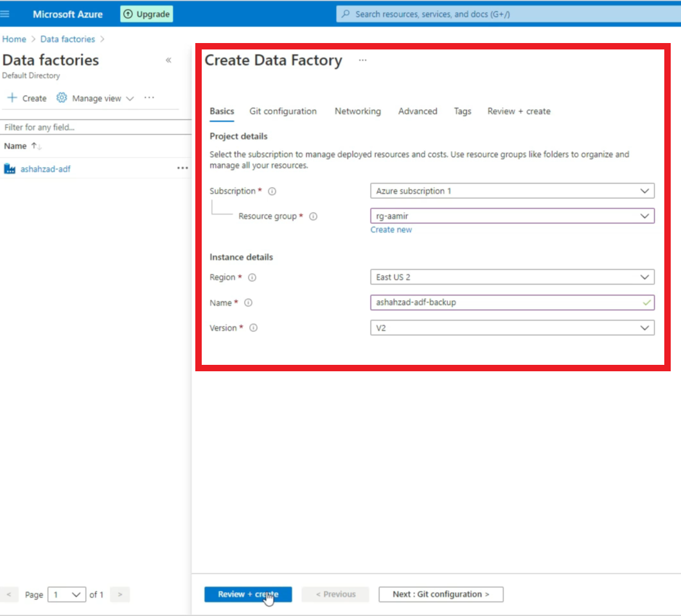Open Data factories breadcrumb link
The image size is (681, 616).
pyautogui.click(x=67, y=39)
